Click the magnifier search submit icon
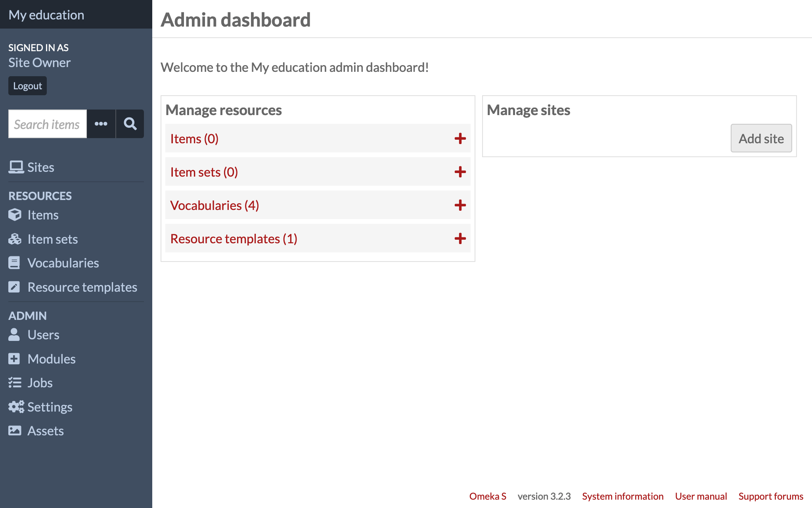The width and height of the screenshot is (812, 508). pos(130,124)
